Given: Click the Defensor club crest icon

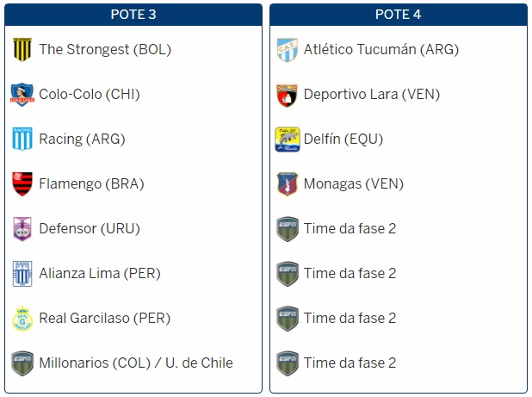Looking at the screenshot, I should pyautogui.click(x=22, y=229).
